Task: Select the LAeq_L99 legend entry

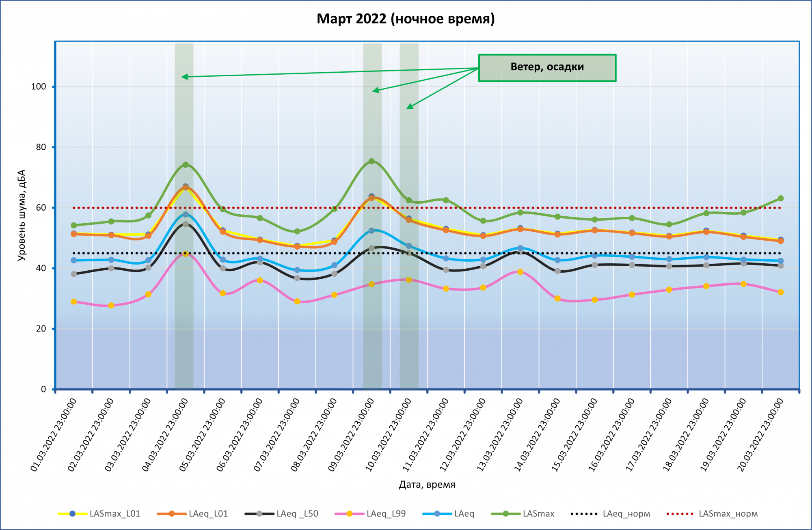Action: coord(370,514)
